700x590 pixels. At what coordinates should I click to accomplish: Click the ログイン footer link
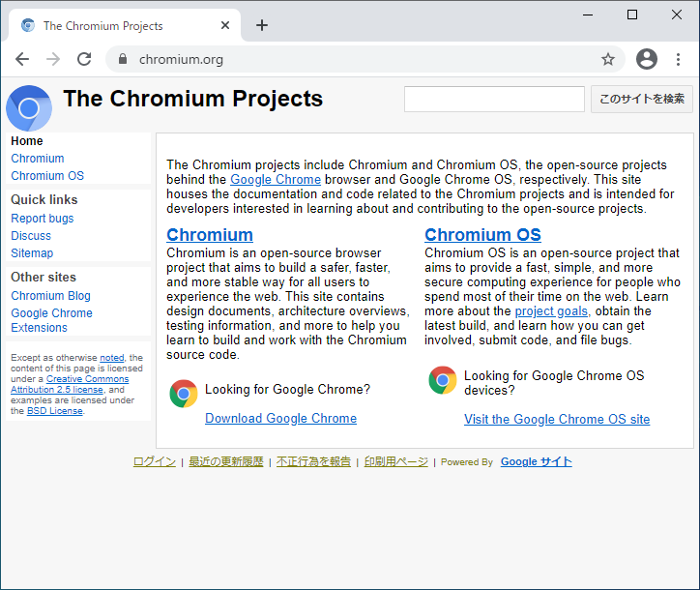tap(155, 461)
